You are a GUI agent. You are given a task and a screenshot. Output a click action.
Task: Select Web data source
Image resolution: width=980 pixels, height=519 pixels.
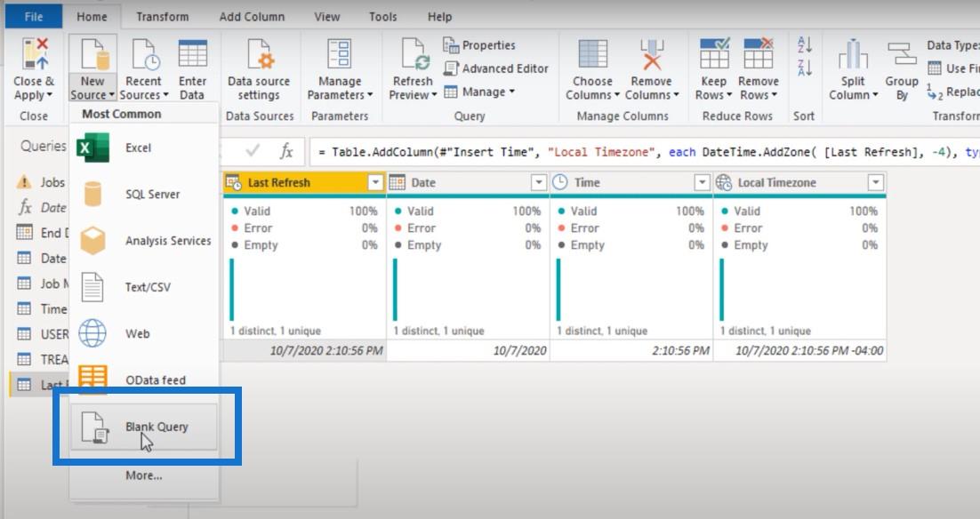coord(144,333)
